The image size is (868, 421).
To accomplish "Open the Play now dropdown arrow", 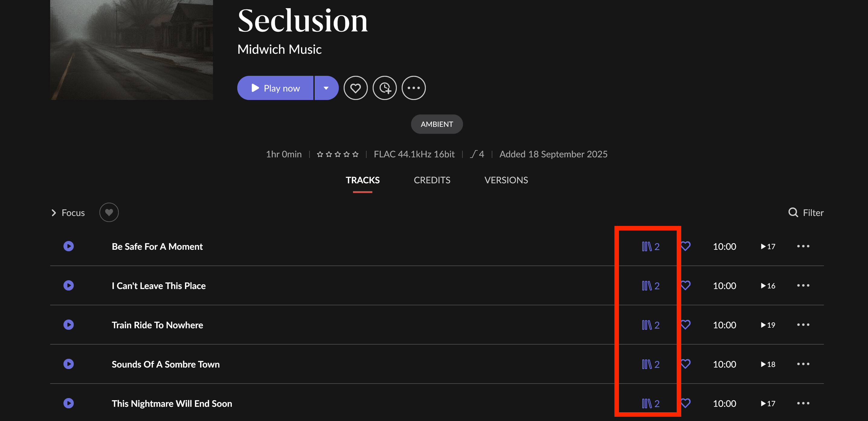I will pyautogui.click(x=326, y=88).
